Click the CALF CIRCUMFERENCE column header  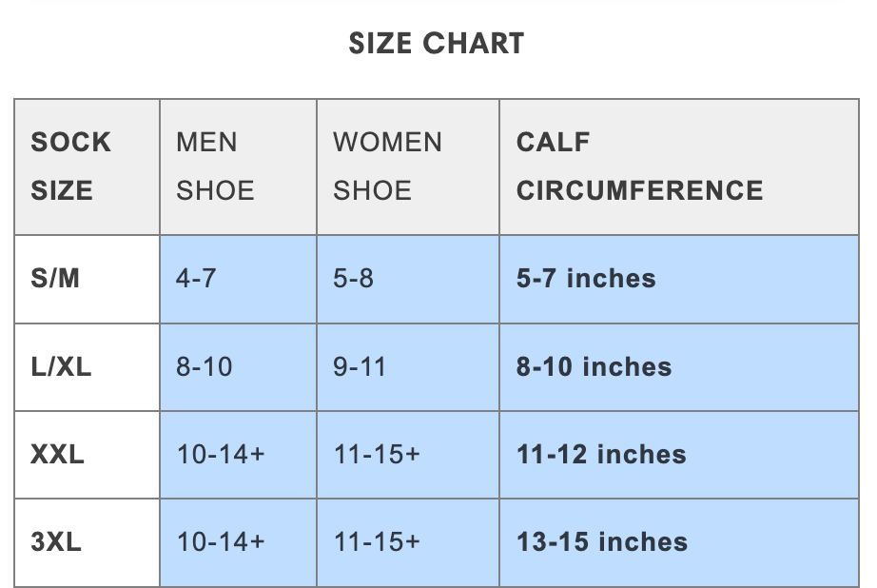pyautogui.click(x=639, y=167)
